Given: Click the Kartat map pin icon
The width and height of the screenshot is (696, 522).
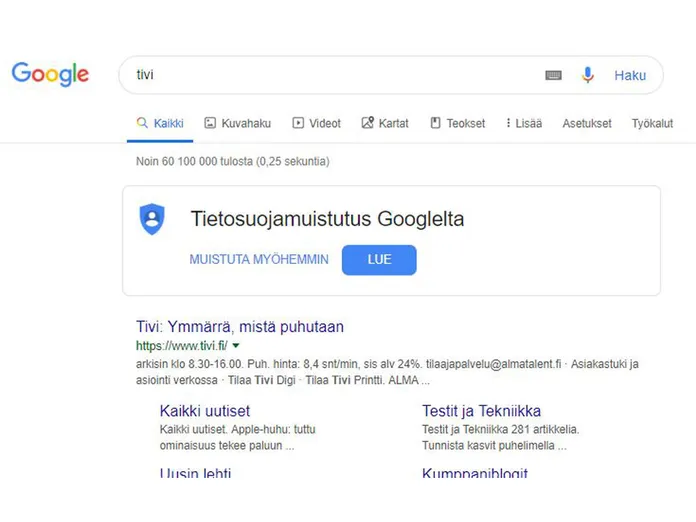Looking at the screenshot, I should tap(368, 123).
